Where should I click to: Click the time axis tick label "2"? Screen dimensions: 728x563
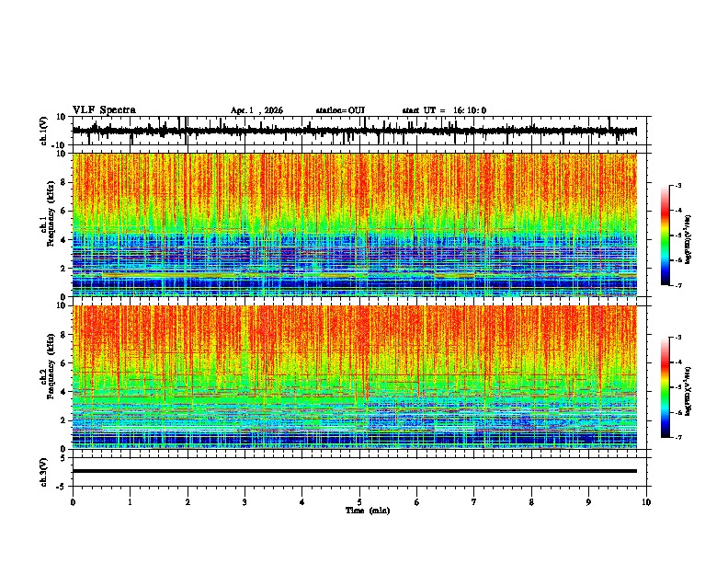(x=188, y=502)
